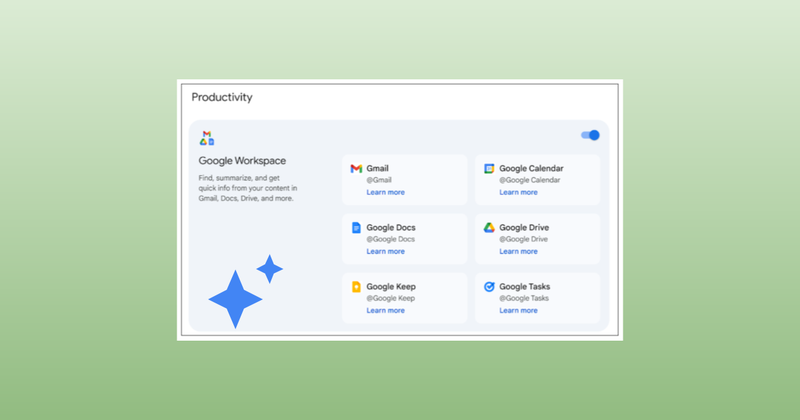The image size is (800, 420).
Task: Click the Gmail envelope icon
Action: pyautogui.click(x=356, y=168)
